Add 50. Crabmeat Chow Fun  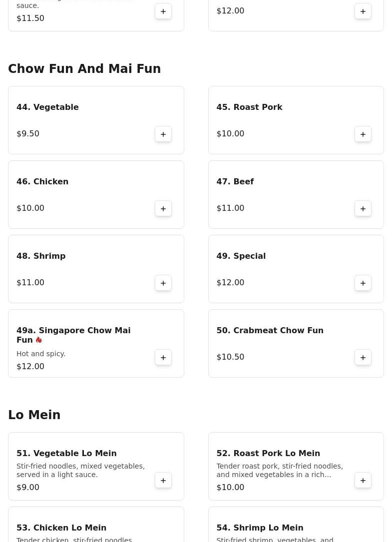pos(363,357)
